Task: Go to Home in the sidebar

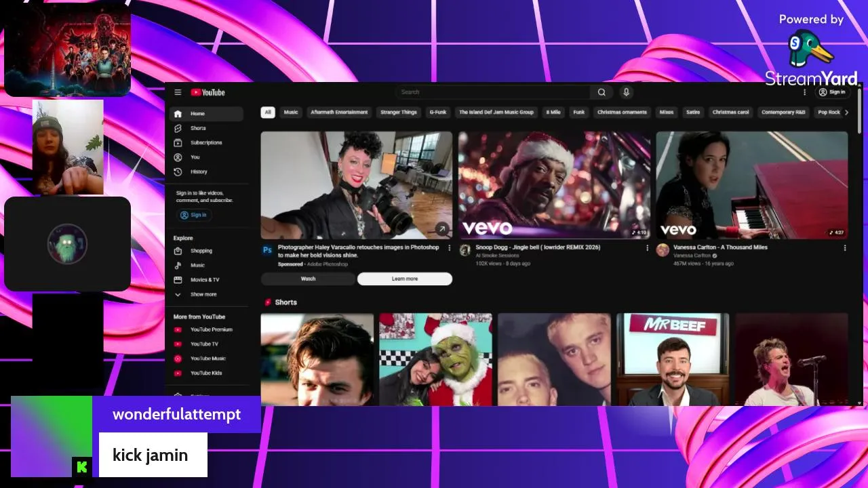Action: click(x=206, y=114)
